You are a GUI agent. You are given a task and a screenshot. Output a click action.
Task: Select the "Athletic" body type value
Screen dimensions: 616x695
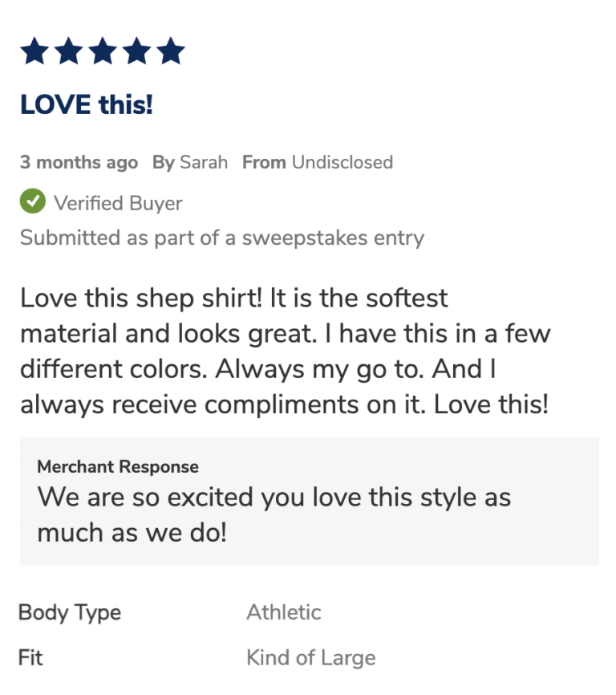pyautogui.click(x=283, y=612)
